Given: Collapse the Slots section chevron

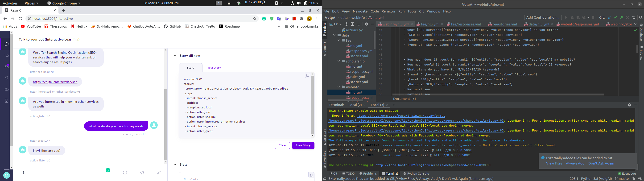Looking at the screenshot, I should (175, 165).
